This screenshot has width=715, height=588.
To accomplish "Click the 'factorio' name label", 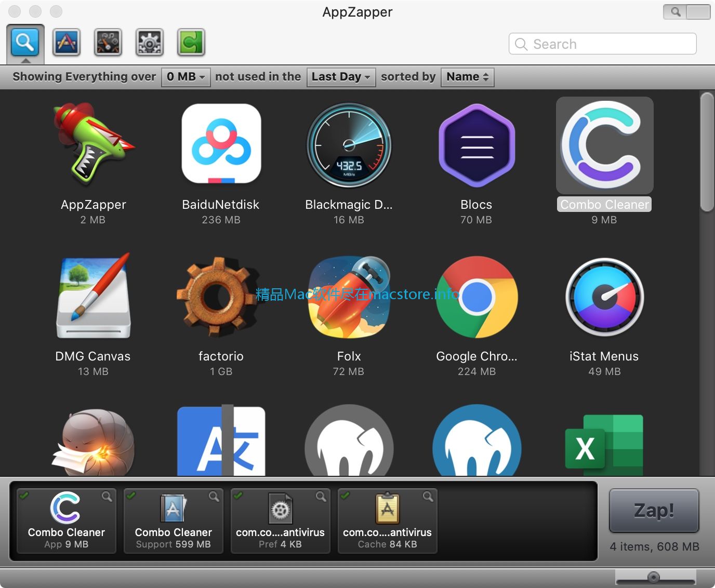I will point(221,356).
